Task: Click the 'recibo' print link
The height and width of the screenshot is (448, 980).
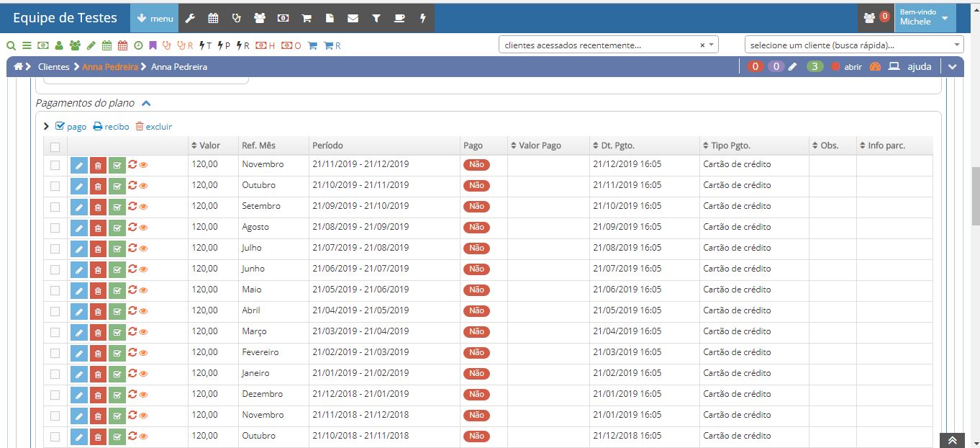Action: coord(111,127)
